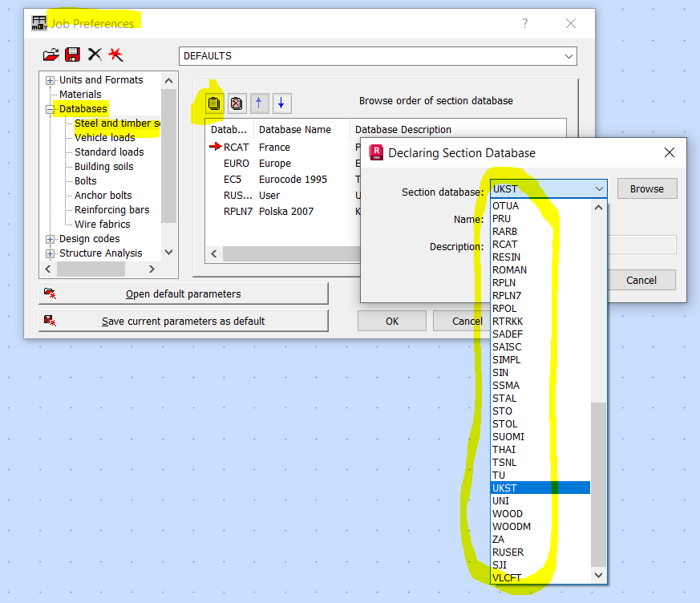Cancel the Declaring Section Database dialog
The image size is (700, 603).
[641, 280]
